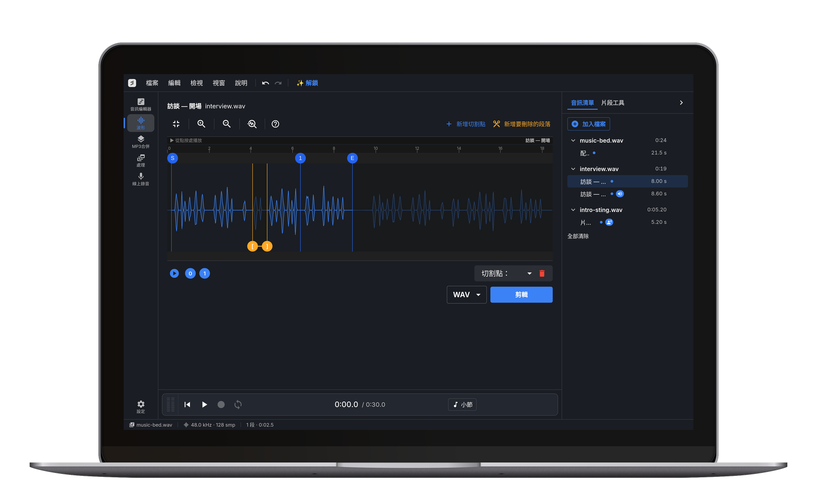Toggle 從點按處播放 play-from-click option
Screen dimensions: 817x504
(x=186, y=141)
